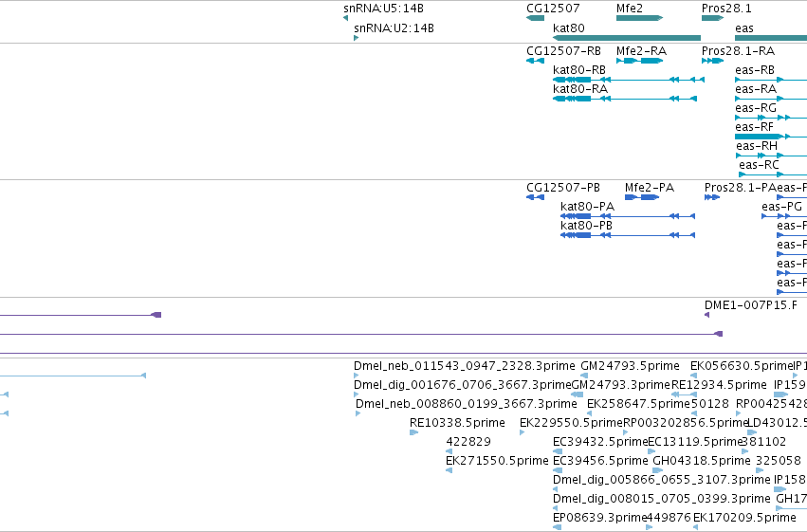807x532 pixels.
Task: Select the kat80 gene span bar
Action: [x=627, y=38]
